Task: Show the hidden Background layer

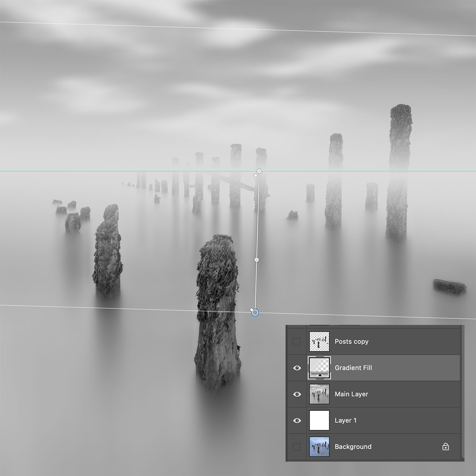Action: point(297,447)
